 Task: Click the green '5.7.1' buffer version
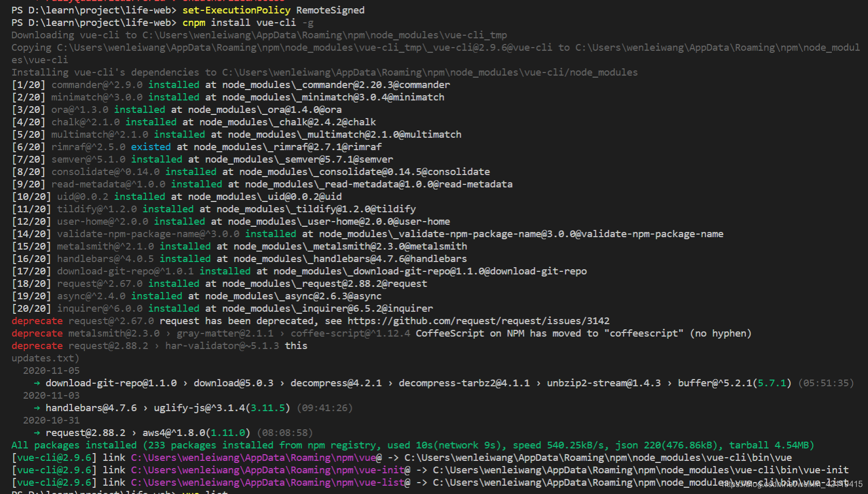click(772, 383)
